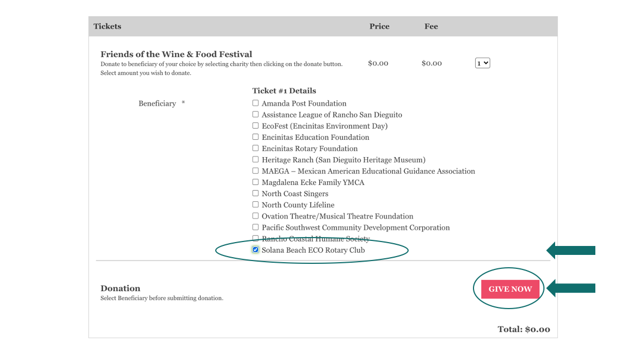Check Encinitas Rotary Foundation option
Screen dimensions: 644x341
point(255,148)
